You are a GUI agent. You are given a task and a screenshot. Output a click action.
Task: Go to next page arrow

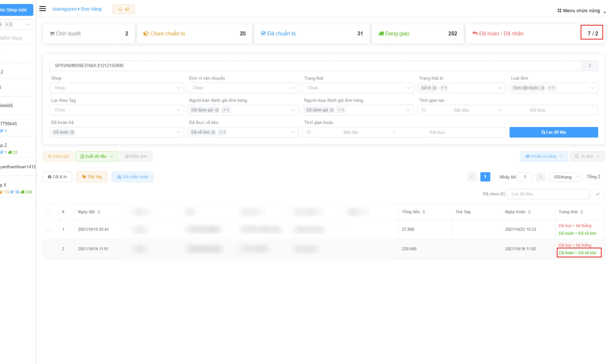(x=540, y=177)
